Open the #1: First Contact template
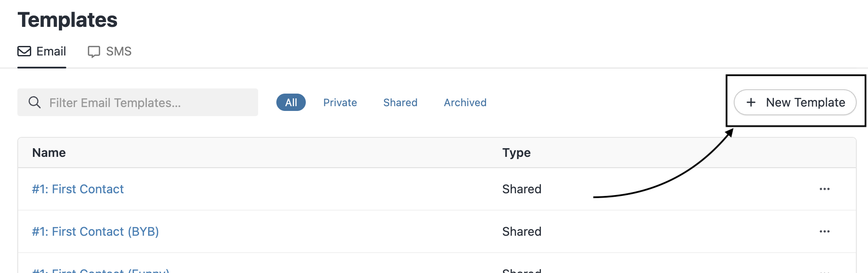Screen dimensions: 868x273 pyautogui.click(x=78, y=189)
